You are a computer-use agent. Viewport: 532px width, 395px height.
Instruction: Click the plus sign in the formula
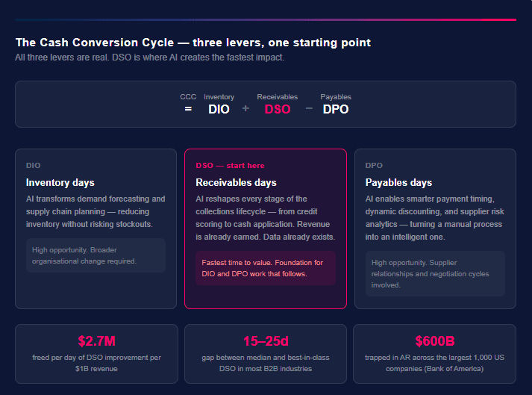click(x=245, y=109)
